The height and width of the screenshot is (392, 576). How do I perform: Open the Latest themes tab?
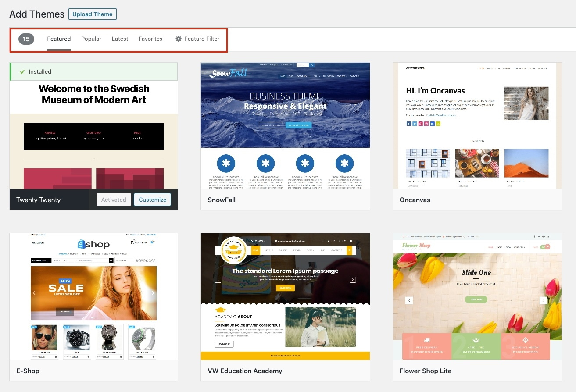pyautogui.click(x=120, y=39)
